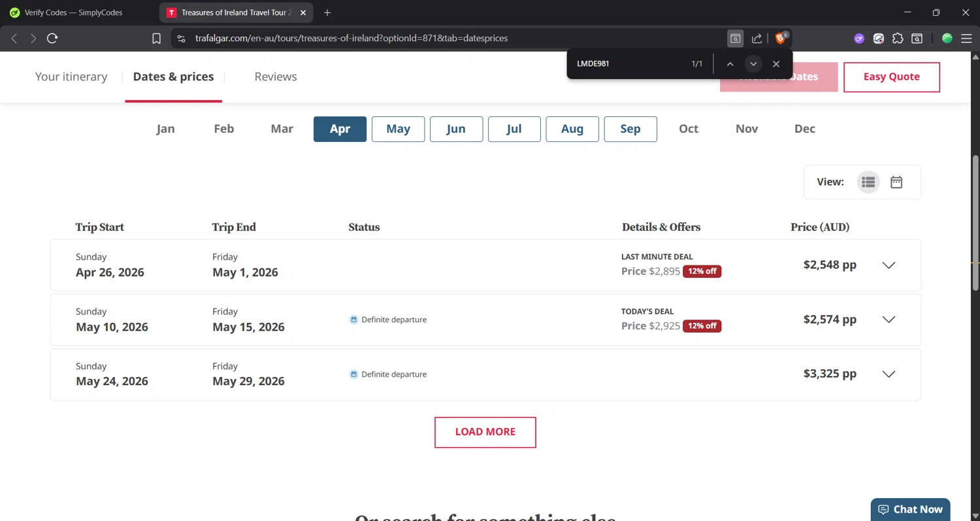980x521 pixels.
Task: Click the $2,574 pp price
Action: pyautogui.click(x=830, y=320)
